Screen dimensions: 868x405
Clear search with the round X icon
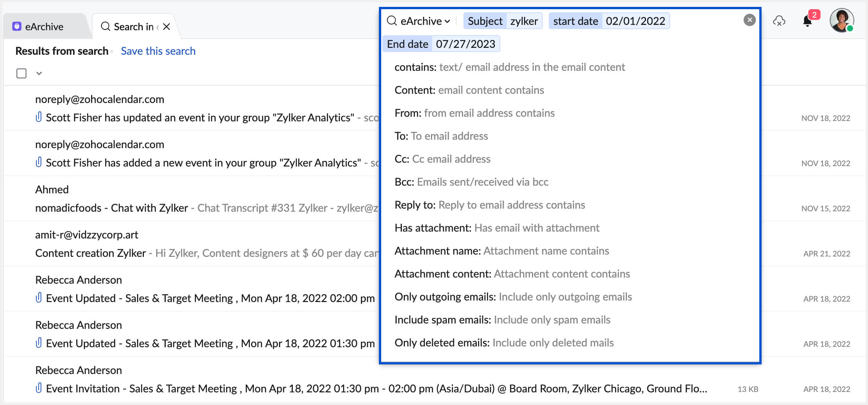coord(749,20)
